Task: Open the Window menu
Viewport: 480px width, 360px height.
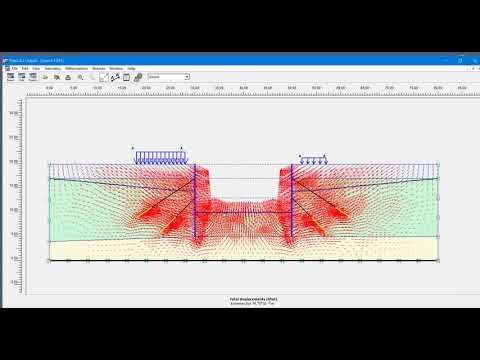Action: [116, 68]
